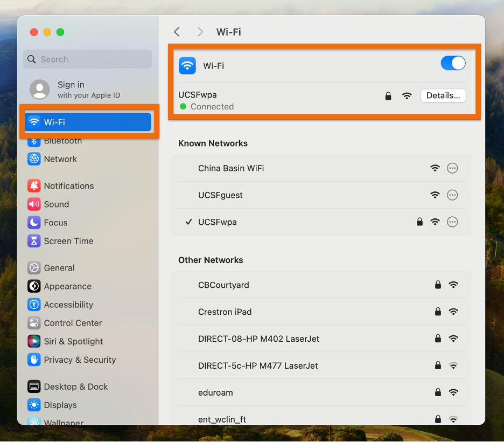
Task: Click the Focus moon icon
Action: [x=34, y=223]
